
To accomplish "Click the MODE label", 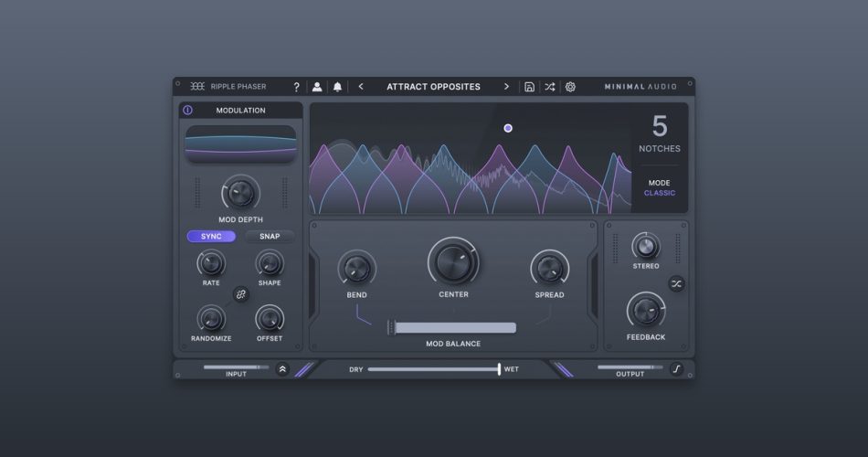I will [x=660, y=183].
